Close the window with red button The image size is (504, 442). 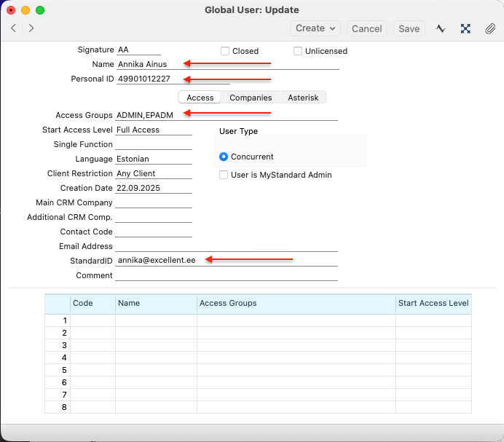pyautogui.click(x=11, y=10)
